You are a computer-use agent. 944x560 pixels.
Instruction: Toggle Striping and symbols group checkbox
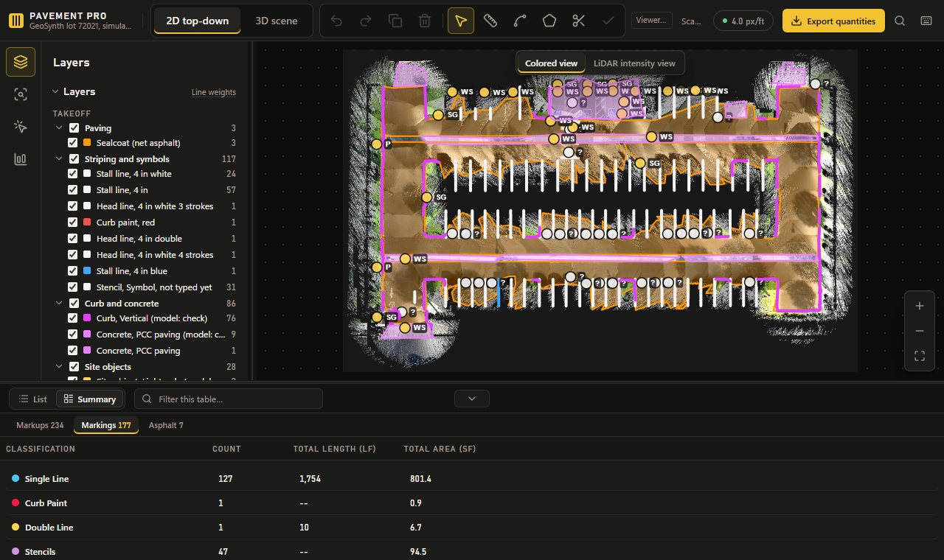click(x=74, y=159)
